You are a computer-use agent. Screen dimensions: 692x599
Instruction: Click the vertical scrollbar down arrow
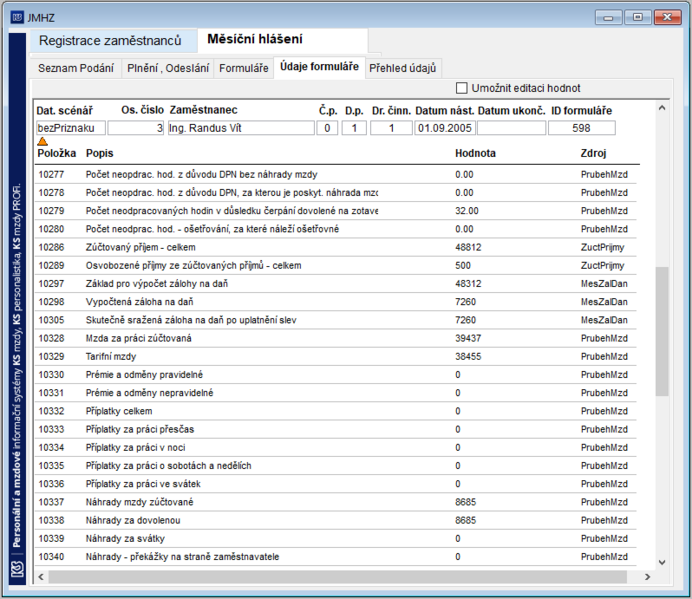coord(662,562)
